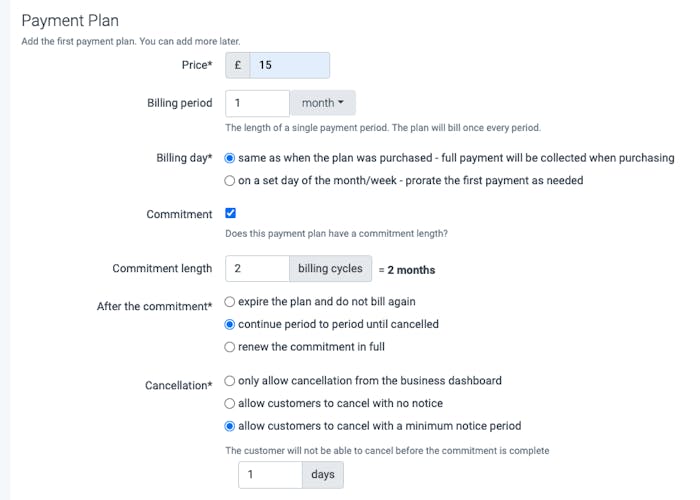
Task: Select expire the plan and do not bill again
Action: pos(231,301)
